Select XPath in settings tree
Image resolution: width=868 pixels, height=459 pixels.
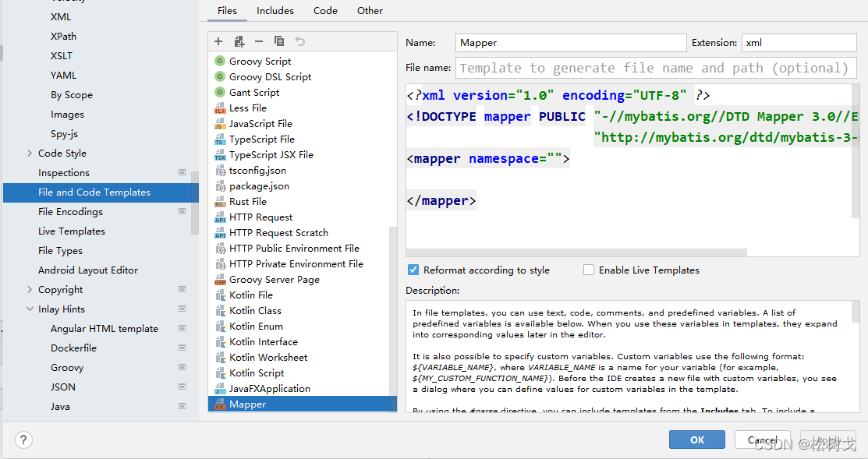[x=63, y=36]
